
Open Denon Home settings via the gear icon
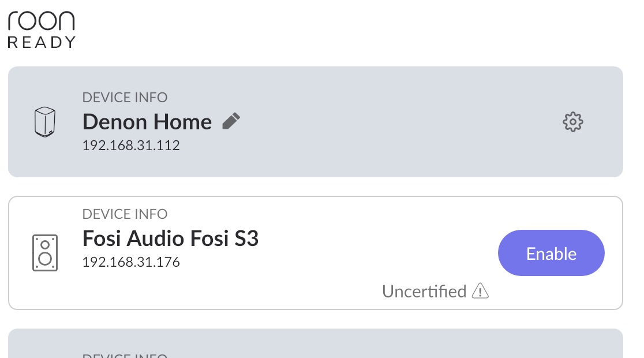(x=572, y=122)
